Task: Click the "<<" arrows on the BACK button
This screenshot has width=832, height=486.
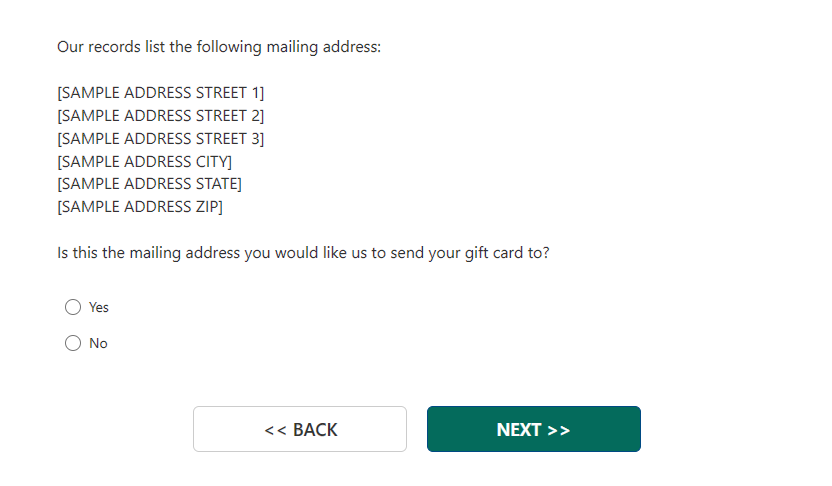Action: tap(275, 430)
